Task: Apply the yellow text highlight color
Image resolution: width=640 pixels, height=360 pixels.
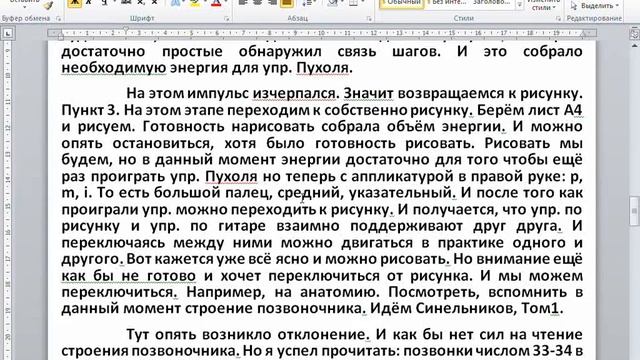Action: point(195,3)
